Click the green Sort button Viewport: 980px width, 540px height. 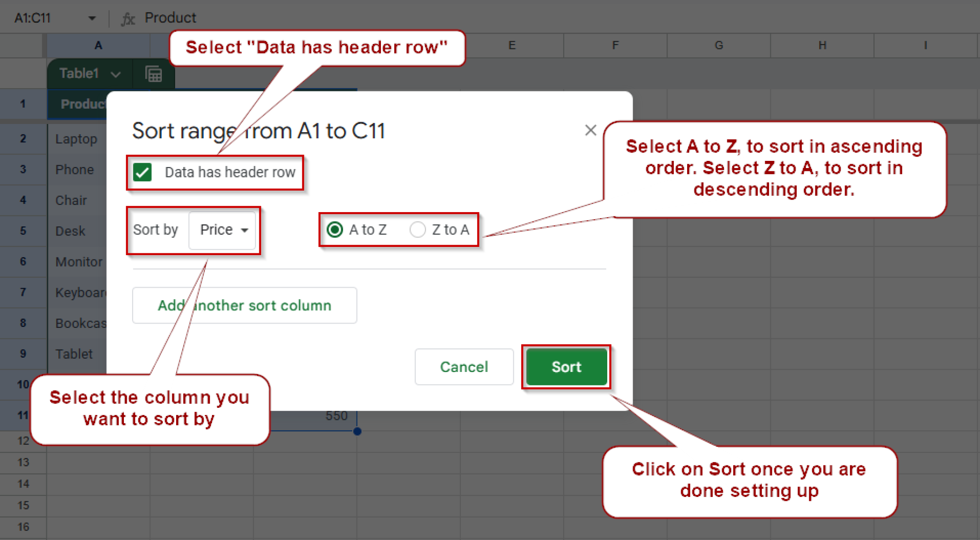pyautogui.click(x=566, y=367)
